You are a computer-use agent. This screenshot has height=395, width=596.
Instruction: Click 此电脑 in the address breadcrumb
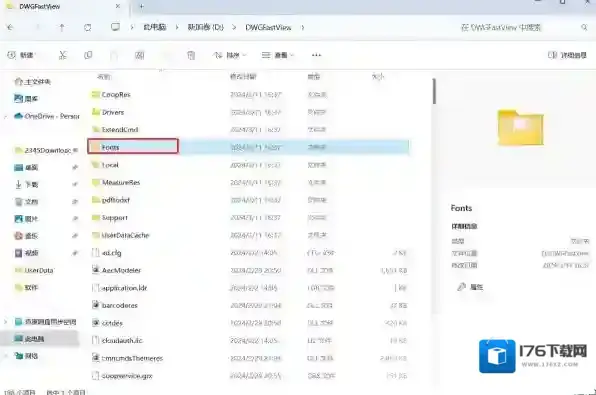pos(155,27)
